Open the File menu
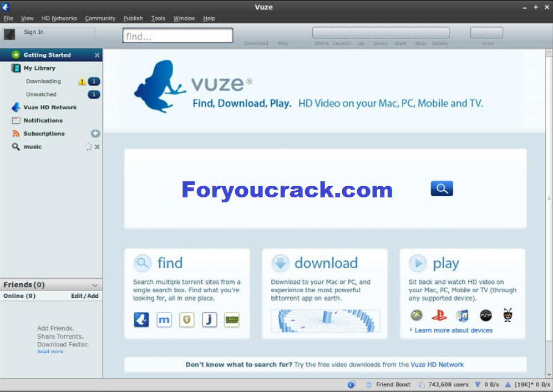This screenshot has height=392, width=553. [x=8, y=18]
